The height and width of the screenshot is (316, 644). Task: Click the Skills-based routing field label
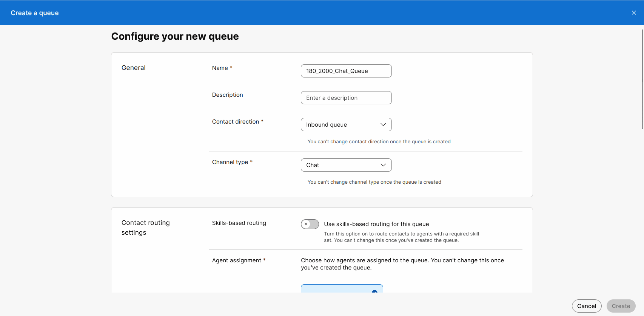tap(239, 223)
